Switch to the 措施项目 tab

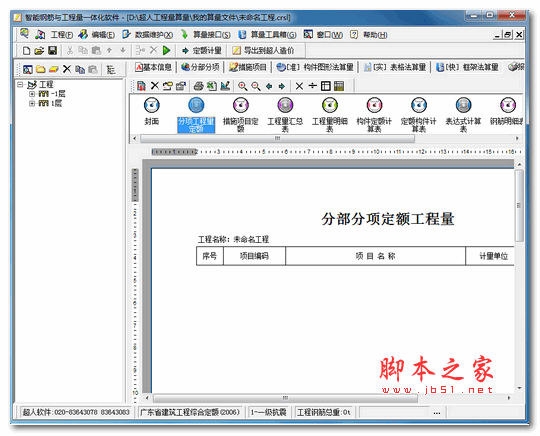248,67
